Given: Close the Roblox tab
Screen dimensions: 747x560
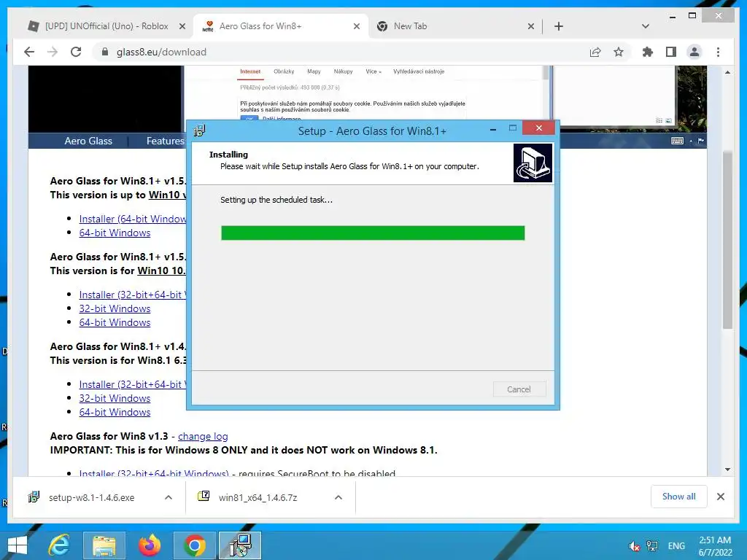Looking at the screenshot, I should pos(182,26).
